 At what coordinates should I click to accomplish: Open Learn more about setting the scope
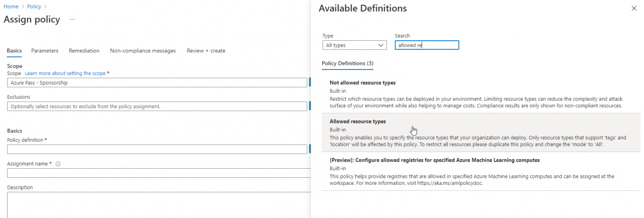(x=65, y=74)
